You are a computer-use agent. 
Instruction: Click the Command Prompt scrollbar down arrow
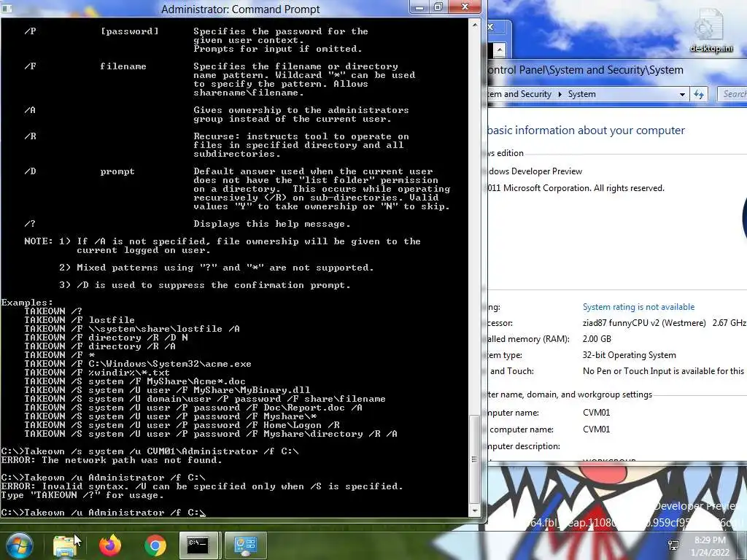pos(474,511)
